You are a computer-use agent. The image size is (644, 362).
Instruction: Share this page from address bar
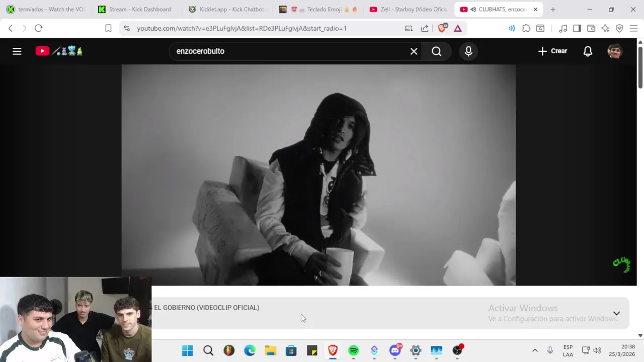tap(425, 29)
